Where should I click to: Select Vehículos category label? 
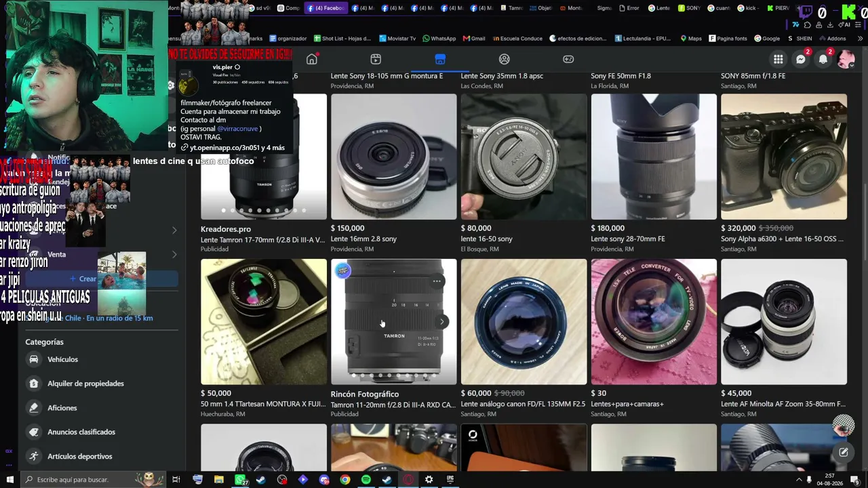[63, 359]
